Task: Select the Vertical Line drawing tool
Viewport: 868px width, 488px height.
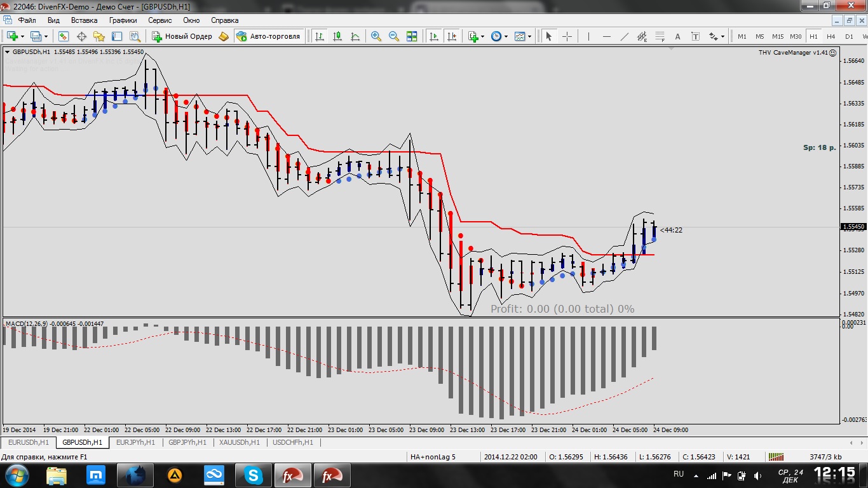Action: point(588,36)
